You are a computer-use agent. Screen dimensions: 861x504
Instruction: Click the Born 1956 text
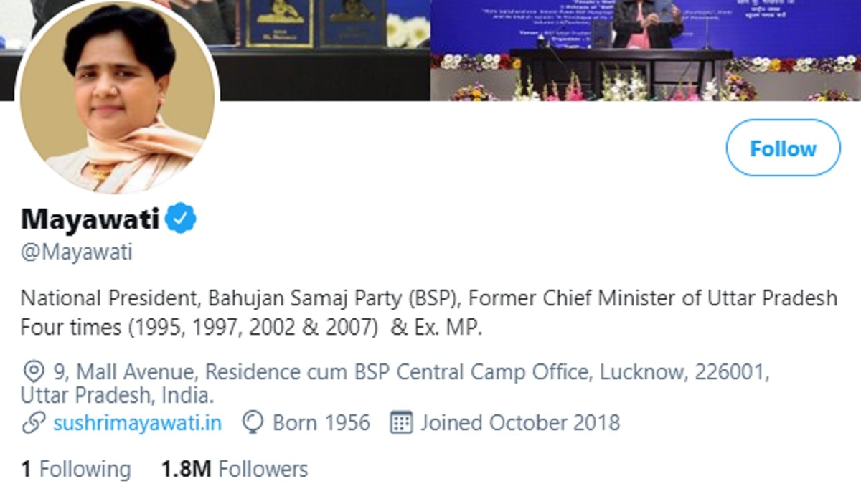[321, 422]
